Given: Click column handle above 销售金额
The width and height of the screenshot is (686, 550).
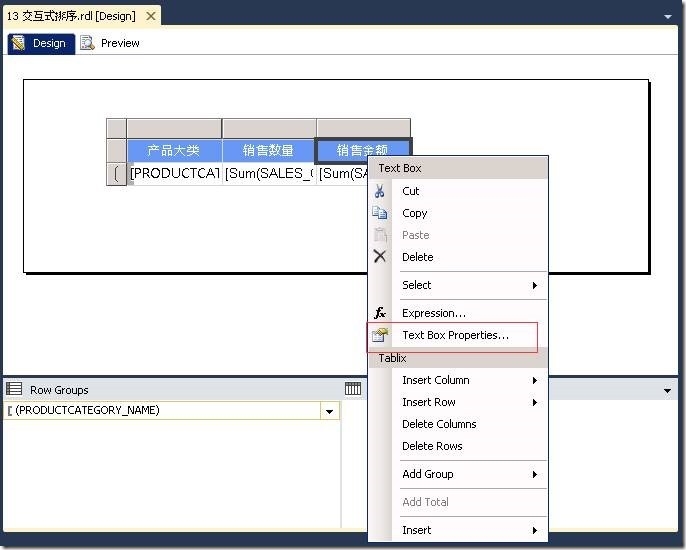Looking at the screenshot, I should click(x=364, y=128).
